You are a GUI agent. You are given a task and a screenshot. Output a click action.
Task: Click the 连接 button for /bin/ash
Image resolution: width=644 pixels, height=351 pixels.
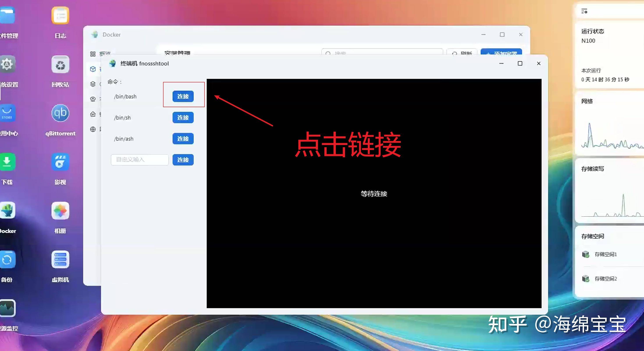[183, 139]
